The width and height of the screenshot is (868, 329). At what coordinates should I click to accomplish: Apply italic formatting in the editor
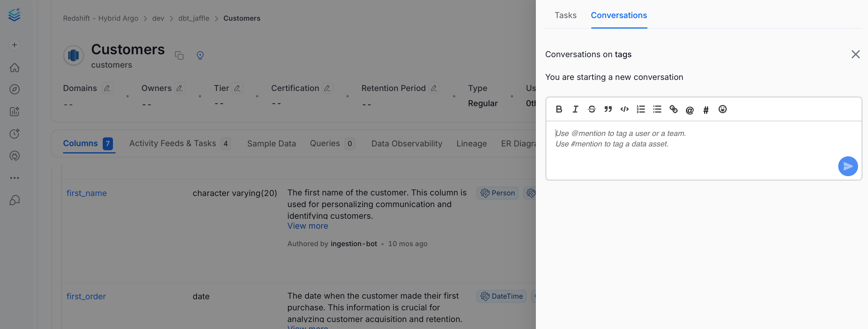(x=575, y=109)
